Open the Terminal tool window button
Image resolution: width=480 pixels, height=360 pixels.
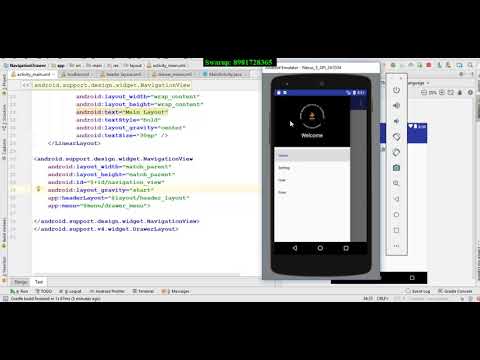click(143, 291)
